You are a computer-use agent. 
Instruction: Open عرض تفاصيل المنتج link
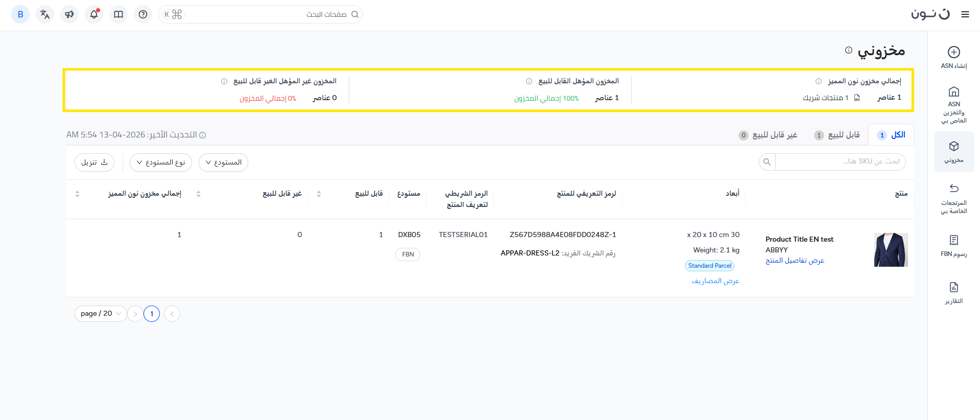[795, 261]
